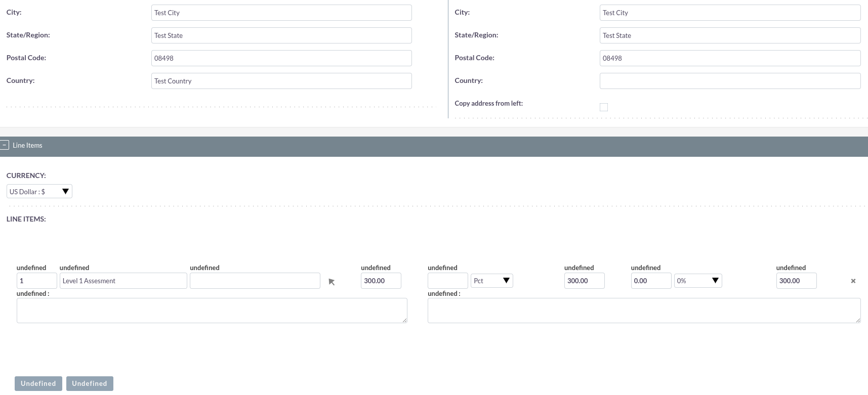Viewport: 868px width, 395px height.
Task: Click the product selection arrow icon
Action: 332,282
